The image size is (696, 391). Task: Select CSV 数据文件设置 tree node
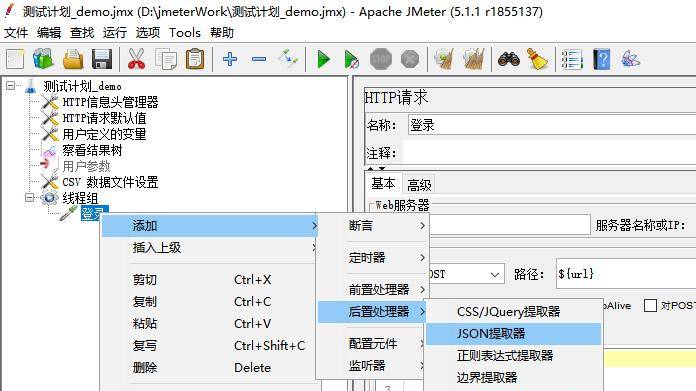tap(110, 182)
